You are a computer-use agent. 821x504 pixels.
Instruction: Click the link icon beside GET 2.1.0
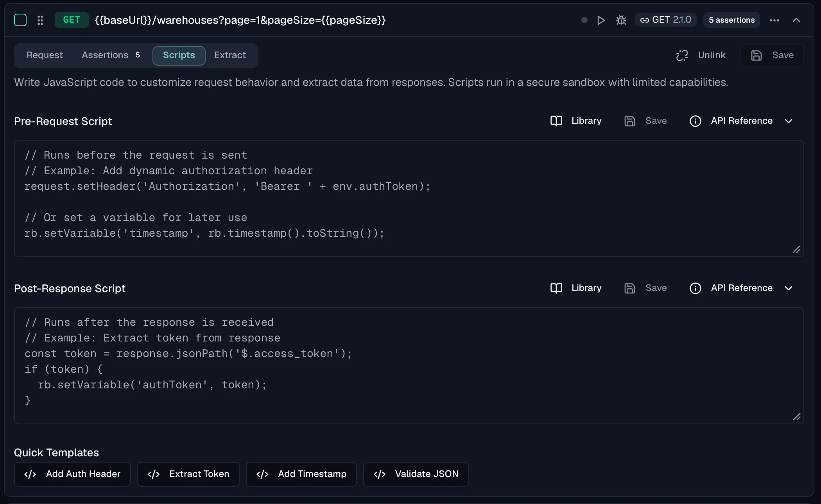[644, 20]
